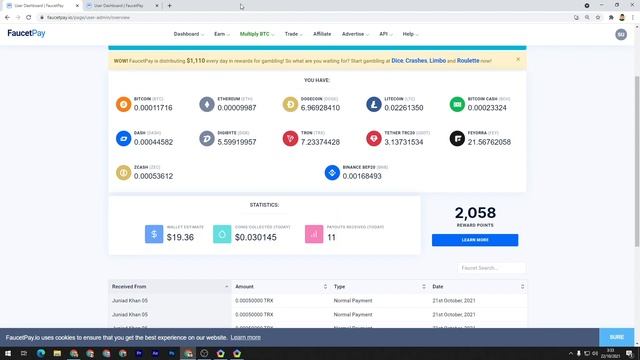The height and width of the screenshot is (360, 640).
Task: Click the DigiByte coin icon
Action: 207,138
